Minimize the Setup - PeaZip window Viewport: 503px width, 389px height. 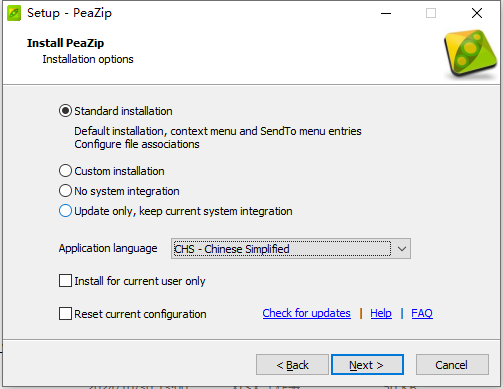(x=386, y=13)
